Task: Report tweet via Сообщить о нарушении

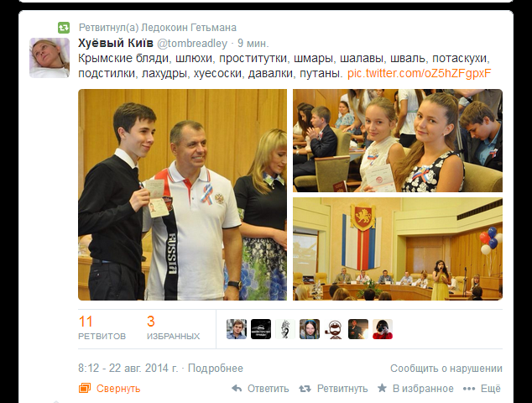Action: point(446,369)
